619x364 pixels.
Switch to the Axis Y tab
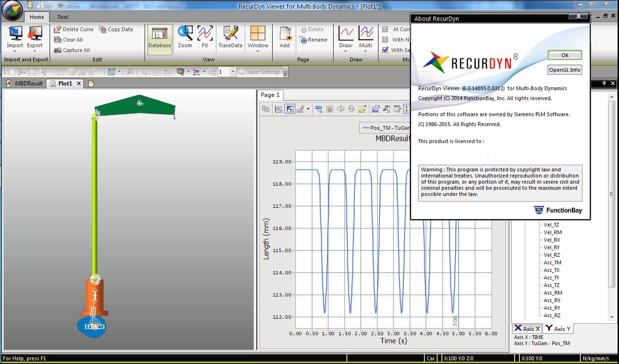pyautogui.click(x=558, y=329)
